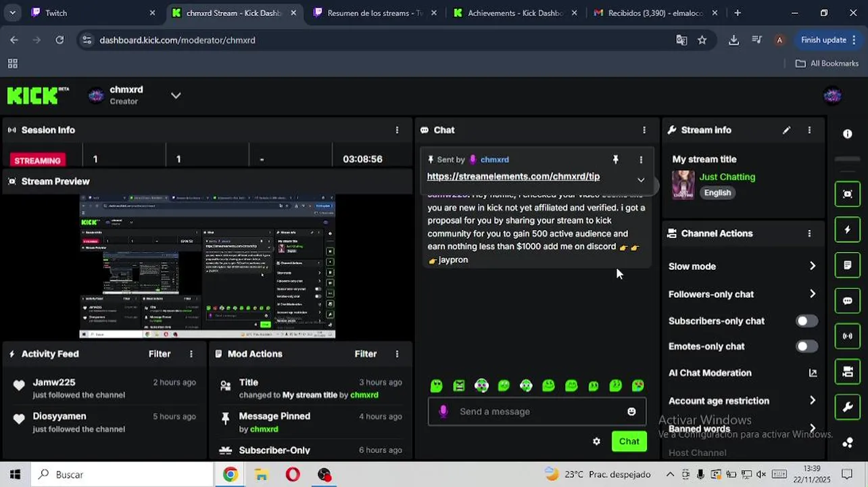Toggle Subscribers-only chat switch
The width and height of the screenshot is (868, 487).
point(806,321)
